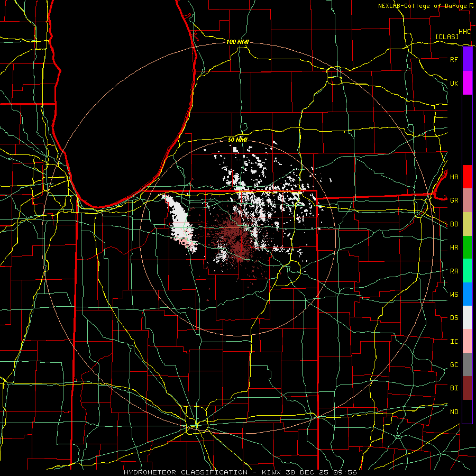476x476 pixels.
Task: Click the RA light green legend swatch
Action: [x=467, y=271]
